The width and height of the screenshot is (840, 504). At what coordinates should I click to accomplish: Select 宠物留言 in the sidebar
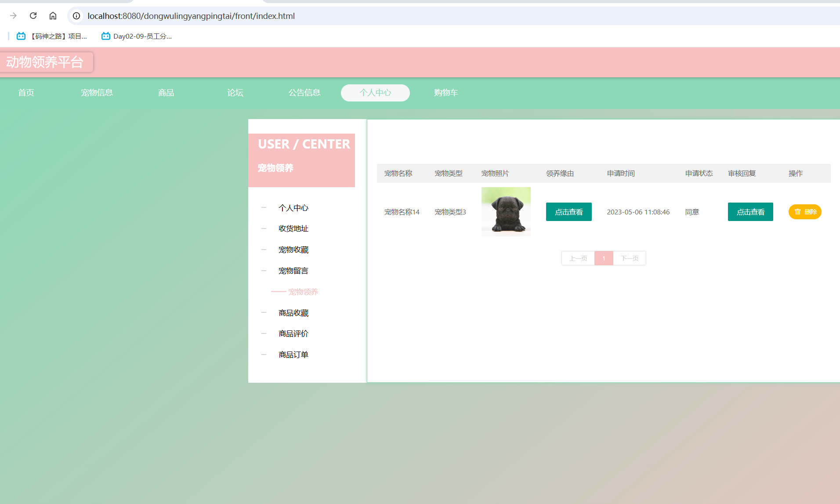[293, 271]
